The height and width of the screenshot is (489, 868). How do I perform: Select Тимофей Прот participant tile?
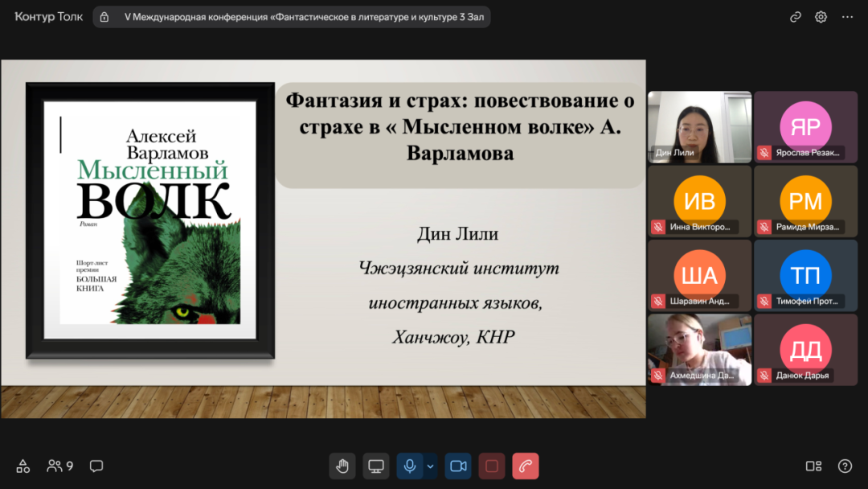805,276
